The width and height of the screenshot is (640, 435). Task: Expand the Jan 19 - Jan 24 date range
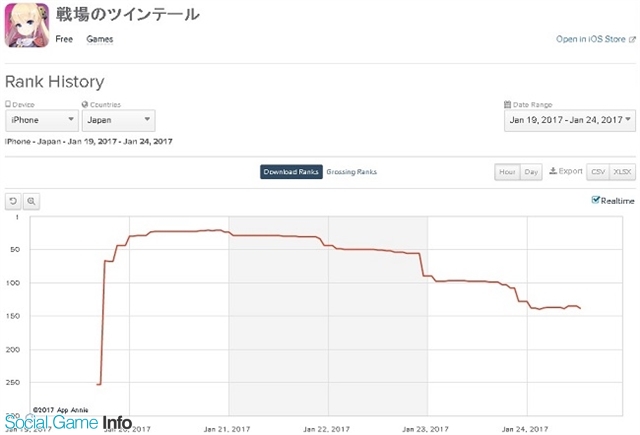[x=570, y=120]
